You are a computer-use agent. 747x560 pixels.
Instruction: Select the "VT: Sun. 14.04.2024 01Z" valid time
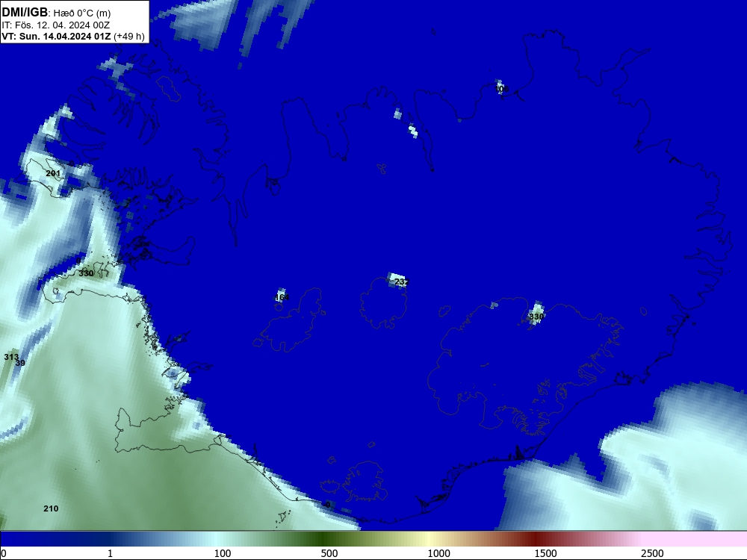56,36
